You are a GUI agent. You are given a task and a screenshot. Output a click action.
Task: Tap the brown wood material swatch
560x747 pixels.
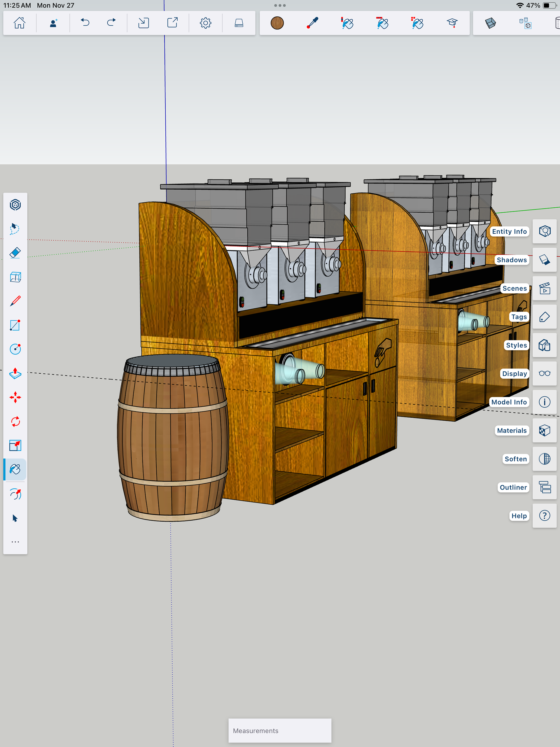(x=277, y=23)
